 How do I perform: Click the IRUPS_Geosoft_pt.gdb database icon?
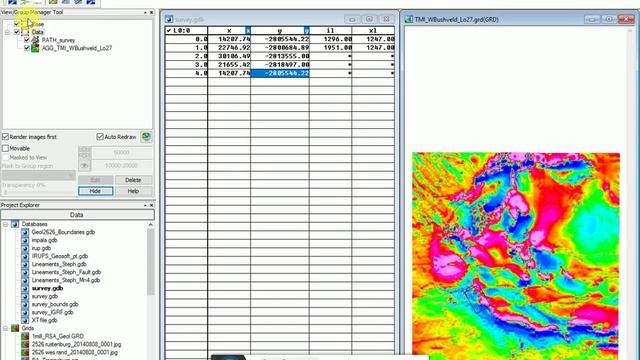pos(25,256)
